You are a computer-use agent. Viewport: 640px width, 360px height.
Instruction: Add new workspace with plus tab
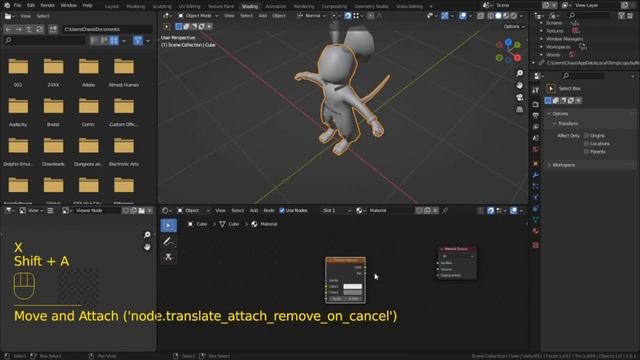click(x=431, y=7)
